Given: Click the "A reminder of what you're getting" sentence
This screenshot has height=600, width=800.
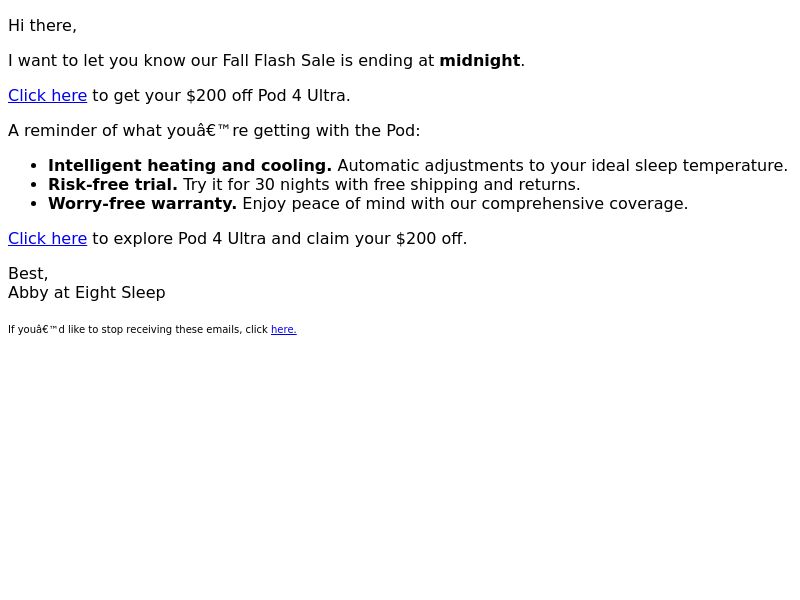Looking at the screenshot, I should (x=214, y=130).
